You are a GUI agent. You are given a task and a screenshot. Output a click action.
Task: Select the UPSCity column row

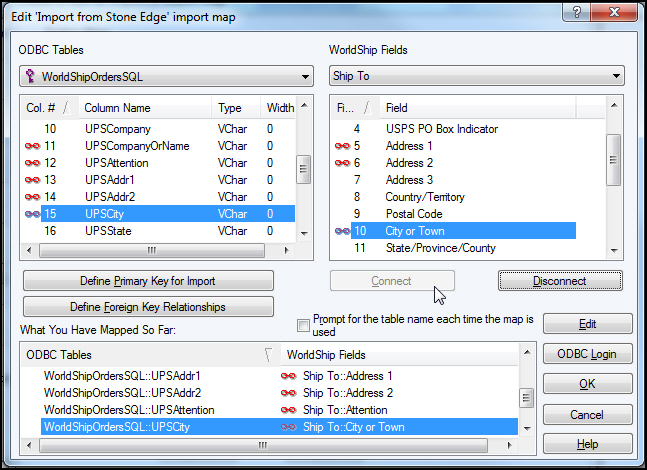(x=158, y=214)
